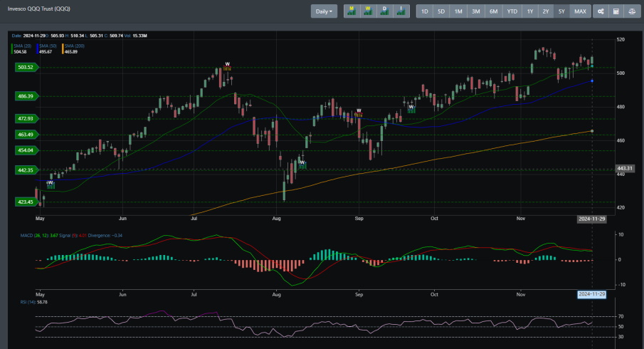Open chart settings gears icon
This screenshot has width=644, height=349.
[x=601, y=11]
